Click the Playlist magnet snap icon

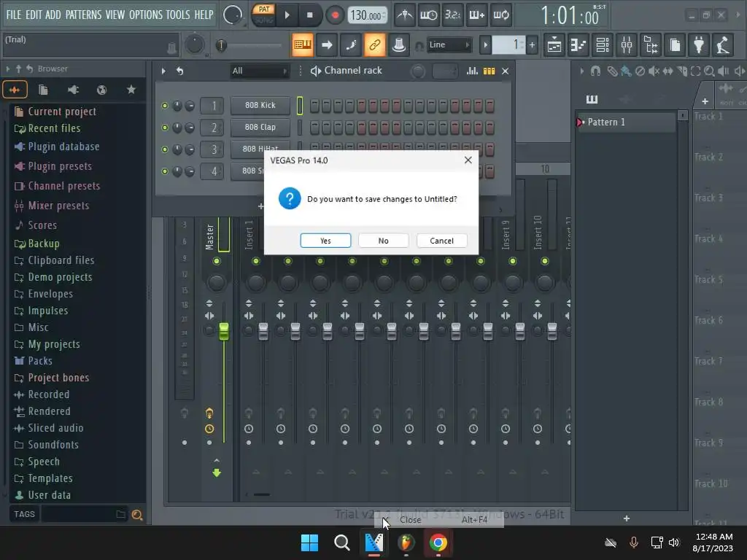595,71
